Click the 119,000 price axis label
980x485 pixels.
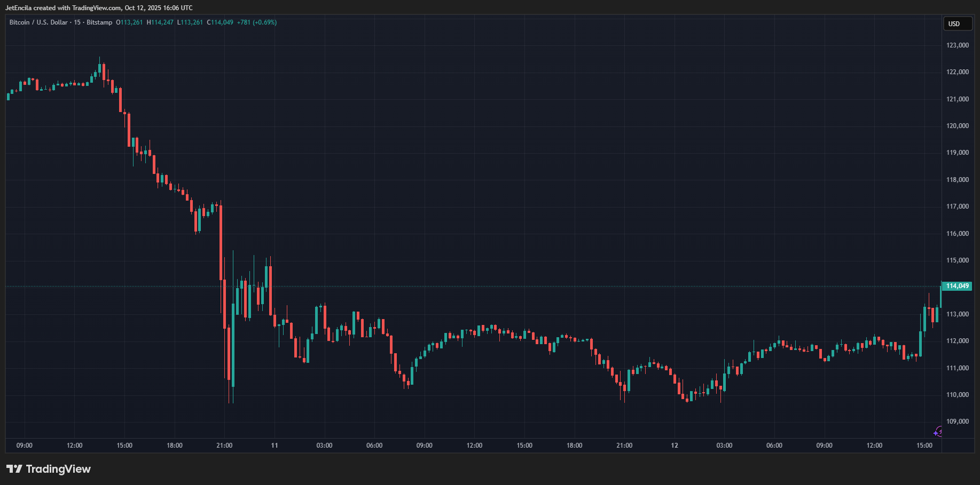pyautogui.click(x=958, y=153)
